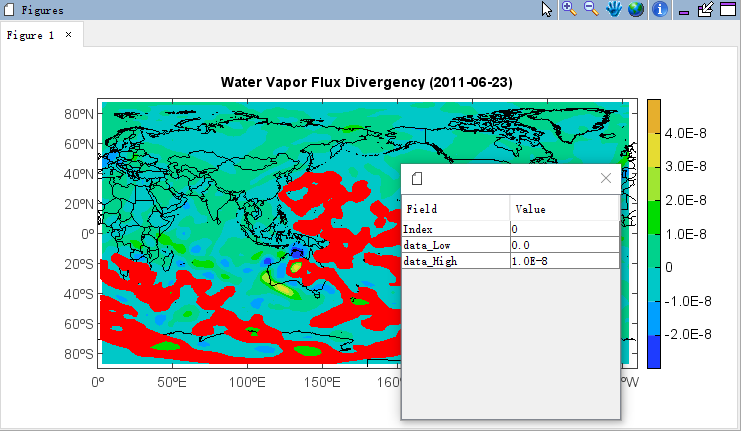Click the plot title text
The width and height of the screenshot is (741, 431).
pyautogui.click(x=367, y=82)
